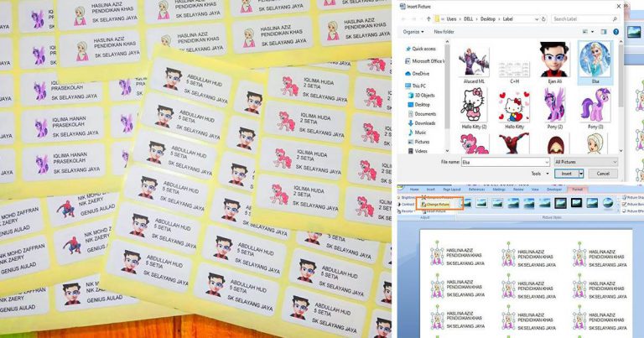
Task: Select the Hello Kitty (2) image
Action: click(x=474, y=109)
